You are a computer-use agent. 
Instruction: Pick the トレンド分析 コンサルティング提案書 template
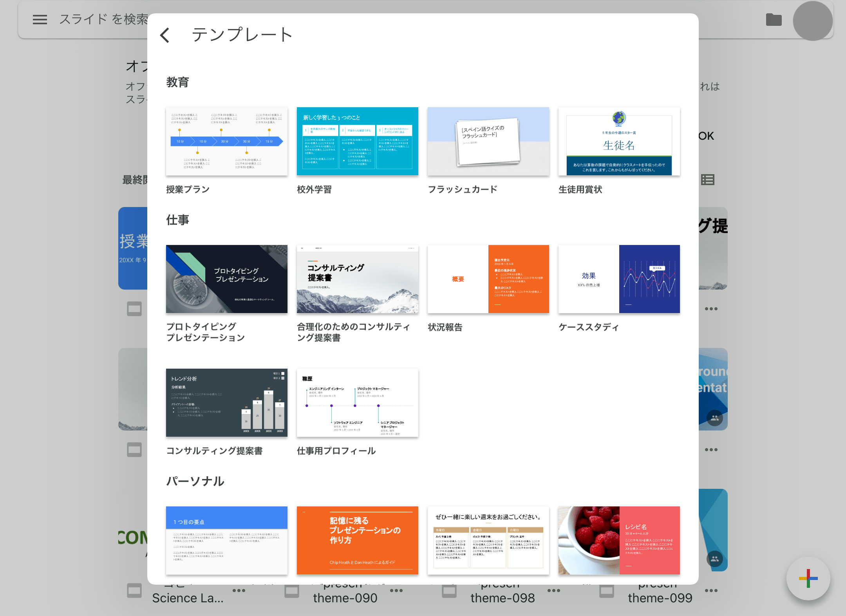coord(227,403)
